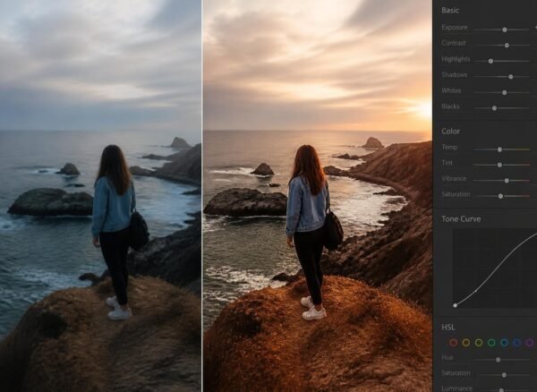Screen dimensions: 537x392
Task: Select the blue HSL color circle
Action: point(516,343)
